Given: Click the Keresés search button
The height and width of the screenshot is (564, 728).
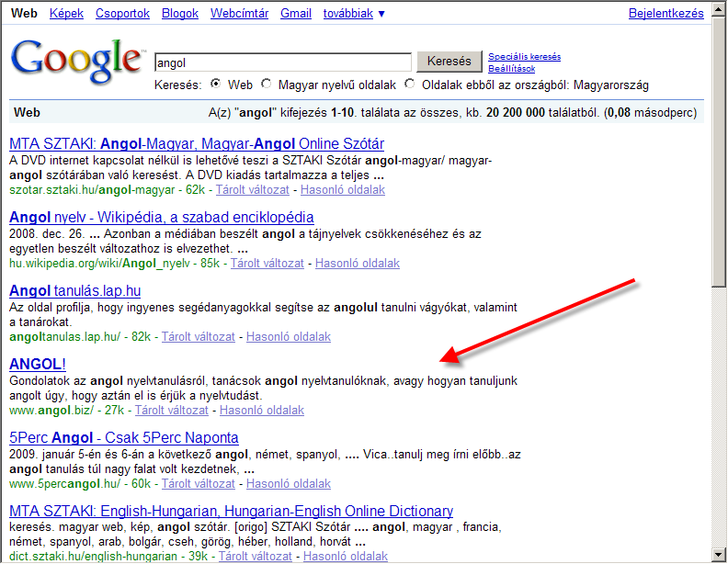Looking at the screenshot, I should pyautogui.click(x=449, y=62).
